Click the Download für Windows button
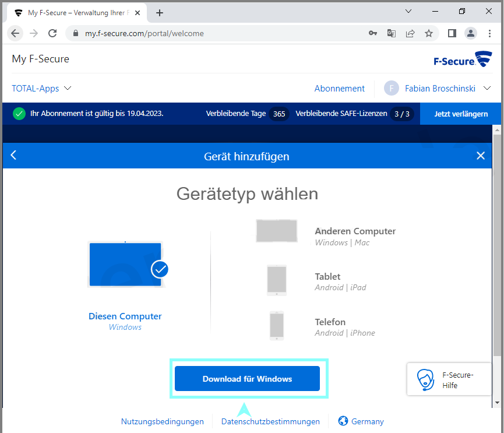 coord(247,379)
